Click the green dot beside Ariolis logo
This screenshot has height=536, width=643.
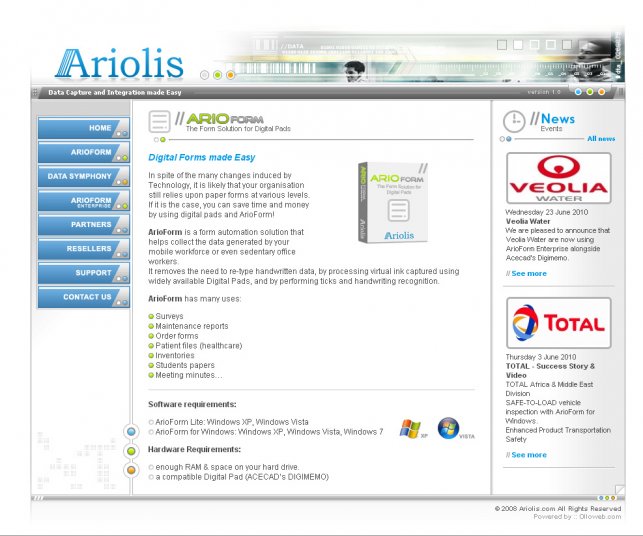pyautogui.click(x=218, y=75)
